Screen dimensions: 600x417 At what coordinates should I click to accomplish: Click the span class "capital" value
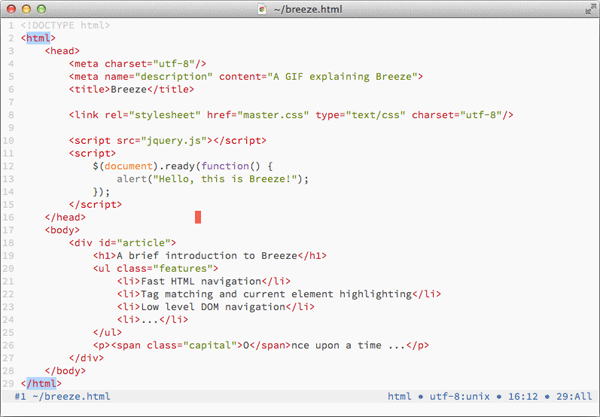[x=210, y=345]
